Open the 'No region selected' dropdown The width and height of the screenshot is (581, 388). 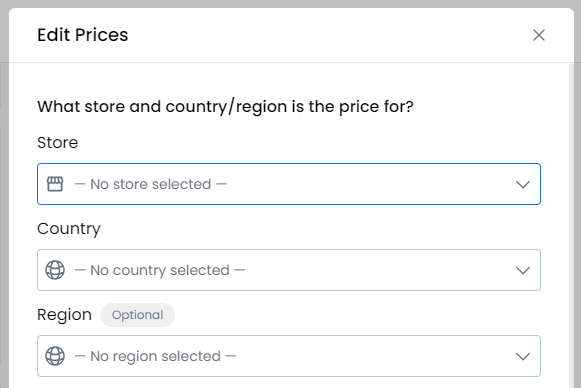[289, 356]
